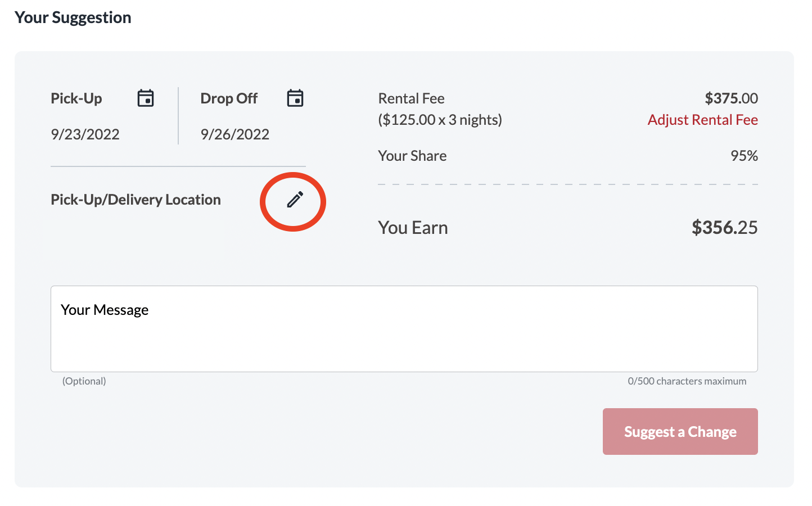The width and height of the screenshot is (812, 506).
Task: Open the Drop Off date calendar icon
Action: 295,98
